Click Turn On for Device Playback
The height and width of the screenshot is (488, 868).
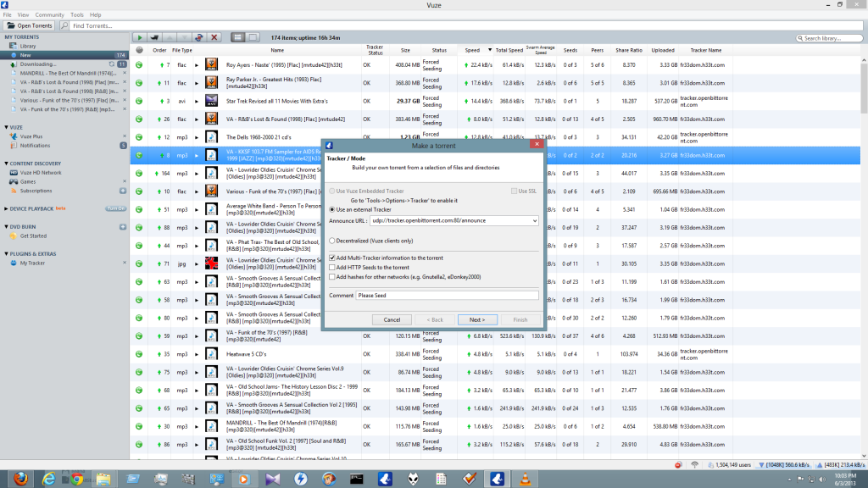tap(115, 208)
